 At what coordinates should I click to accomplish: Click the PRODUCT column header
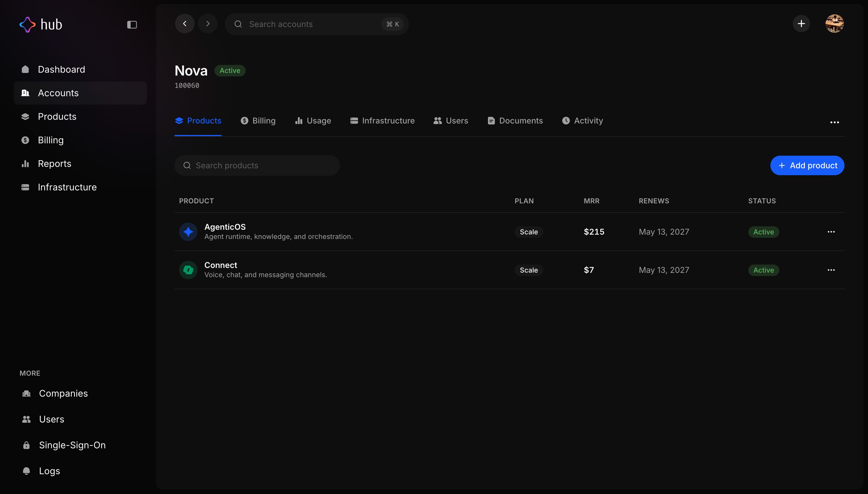(196, 201)
